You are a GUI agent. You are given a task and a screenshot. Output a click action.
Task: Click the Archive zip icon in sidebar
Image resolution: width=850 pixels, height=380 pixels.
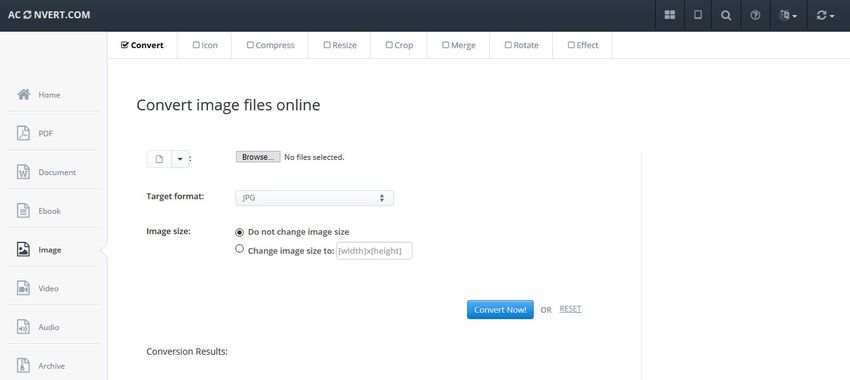tap(23, 365)
